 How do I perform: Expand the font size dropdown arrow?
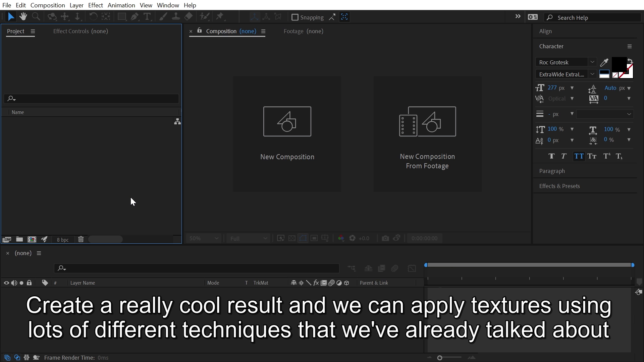[572, 88]
